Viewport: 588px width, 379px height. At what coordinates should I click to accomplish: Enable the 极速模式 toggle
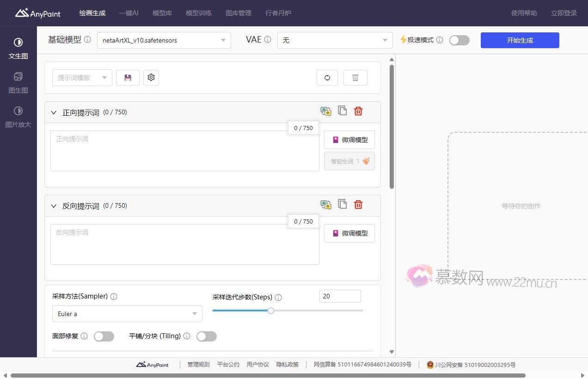[459, 40]
